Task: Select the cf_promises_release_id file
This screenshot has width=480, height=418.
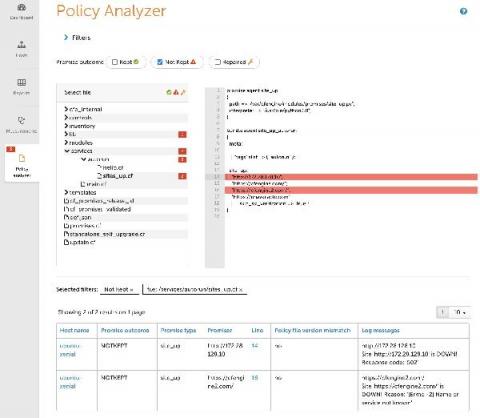Action: click(x=102, y=201)
